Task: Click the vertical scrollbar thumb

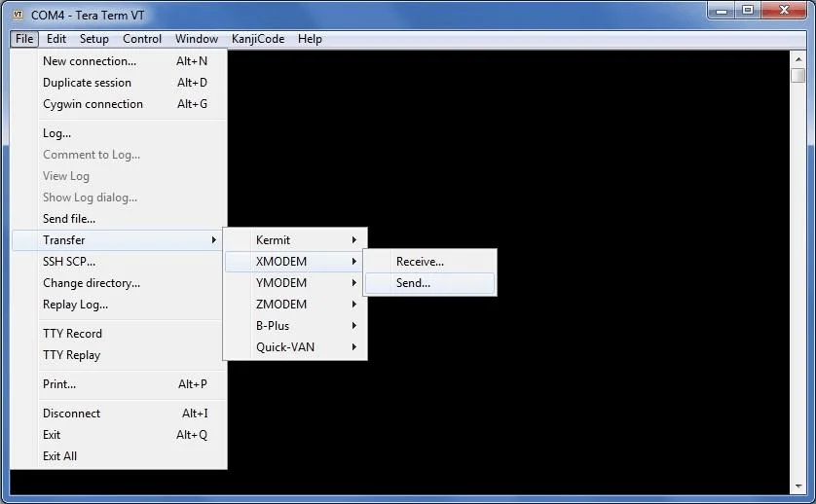Action: (797, 76)
